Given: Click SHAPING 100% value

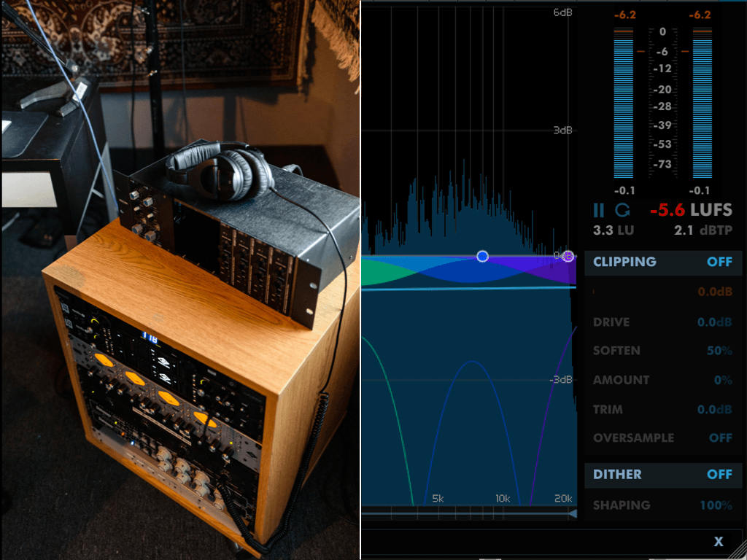Looking at the screenshot, I should pos(715,505).
